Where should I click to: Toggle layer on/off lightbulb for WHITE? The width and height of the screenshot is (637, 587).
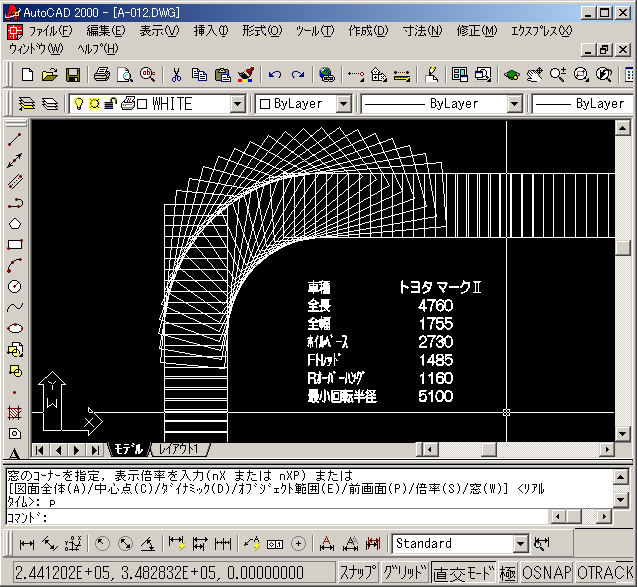point(79,104)
